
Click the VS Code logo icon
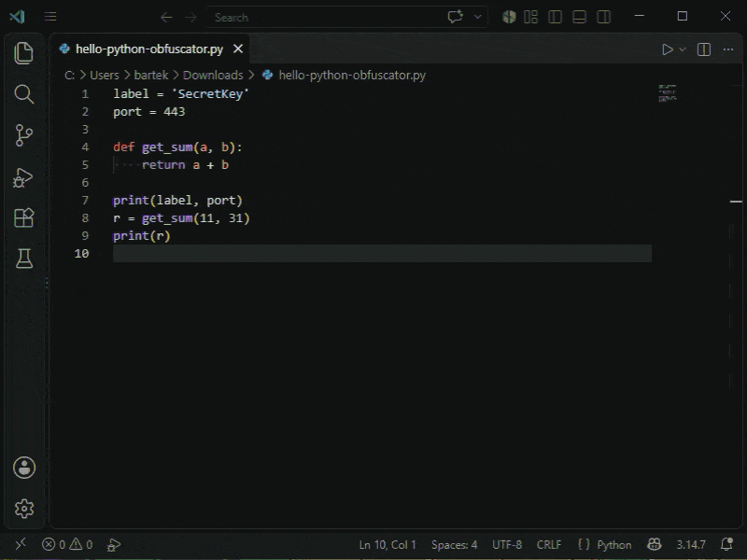pos(17,17)
